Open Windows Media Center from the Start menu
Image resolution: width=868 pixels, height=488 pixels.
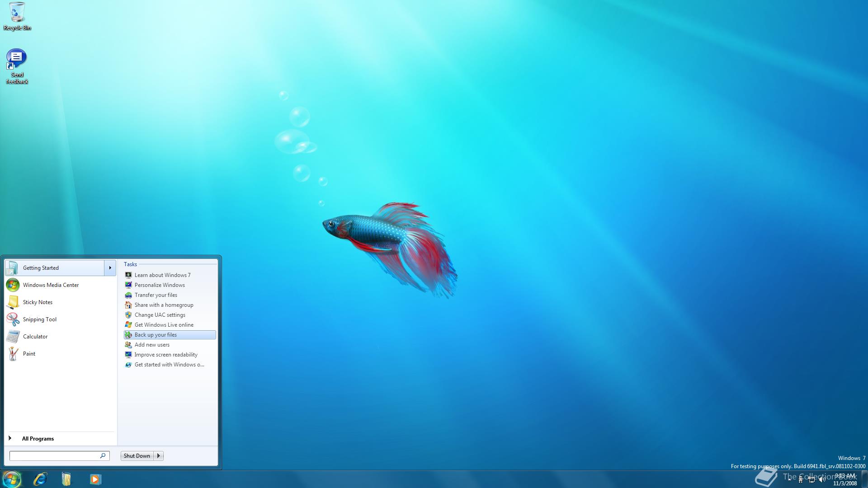pos(61,285)
